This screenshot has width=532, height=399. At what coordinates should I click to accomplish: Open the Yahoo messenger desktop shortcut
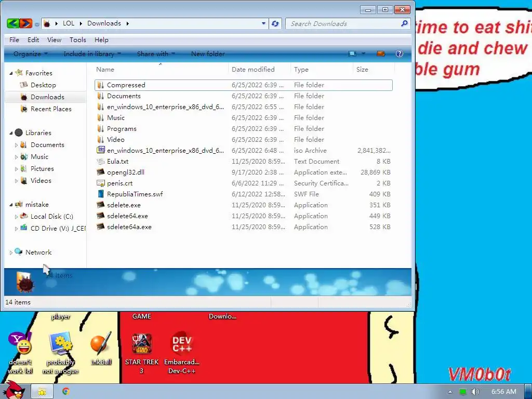pyautogui.click(x=20, y=353)
